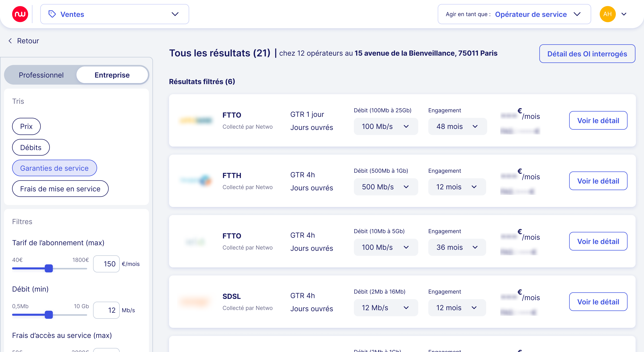Sort results by Débits
644x352 pixels.
tap(31, 147)
